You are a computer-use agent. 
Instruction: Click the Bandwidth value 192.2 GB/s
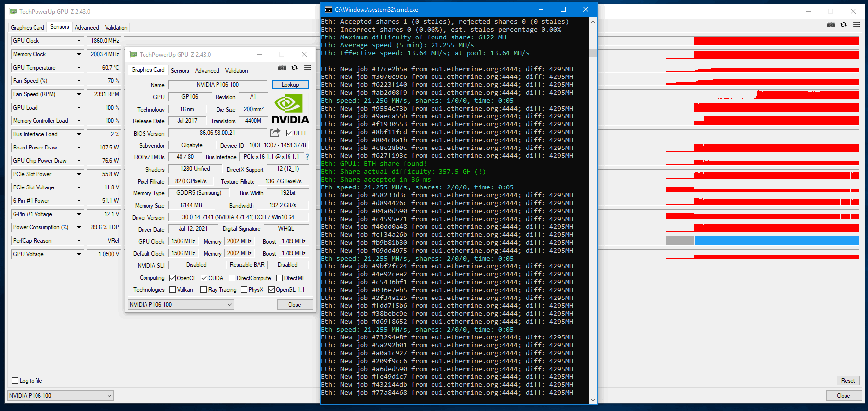283,205
